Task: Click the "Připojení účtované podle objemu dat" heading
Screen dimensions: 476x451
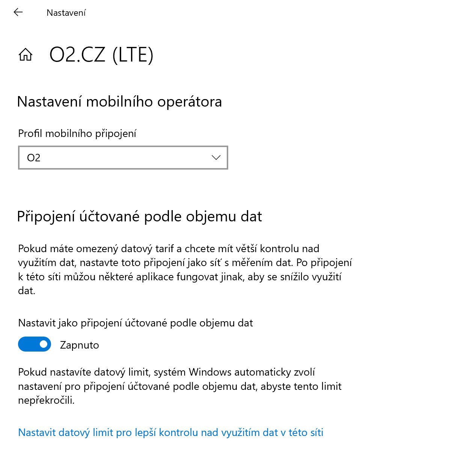Action: pos(140,216)
